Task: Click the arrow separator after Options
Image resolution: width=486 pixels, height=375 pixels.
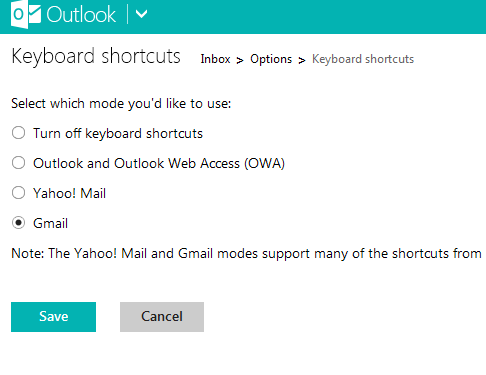Action: pyautogui.click(x=302, y=60)
